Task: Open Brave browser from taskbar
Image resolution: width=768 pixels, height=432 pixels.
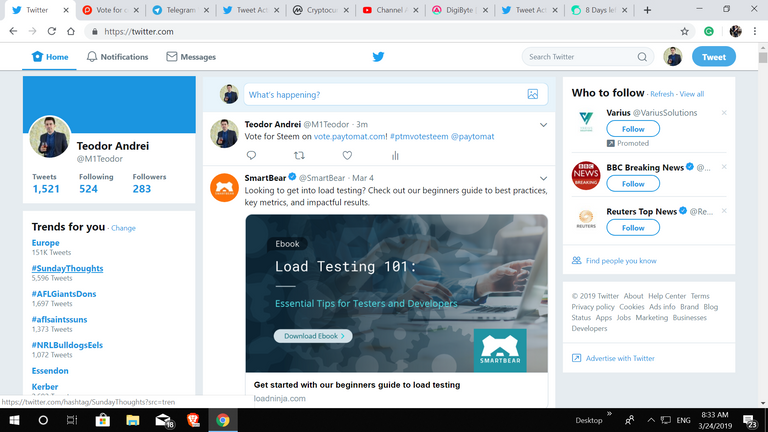Action: [x=193, y=420]
